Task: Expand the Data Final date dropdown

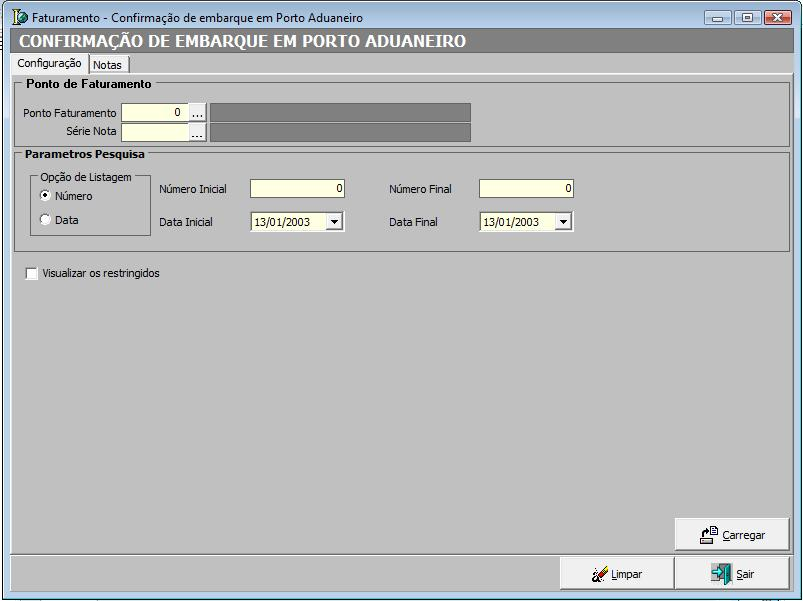Action: 563,222
